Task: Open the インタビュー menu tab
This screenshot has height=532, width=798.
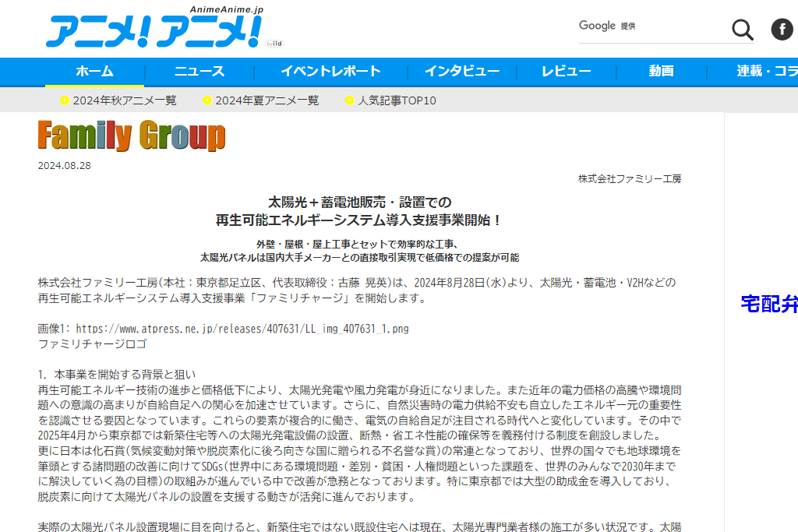Action: click(x=462, y=71)
